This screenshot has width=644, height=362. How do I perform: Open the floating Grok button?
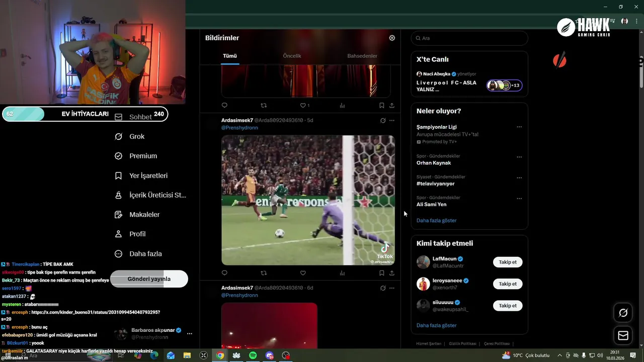point(623,313)
